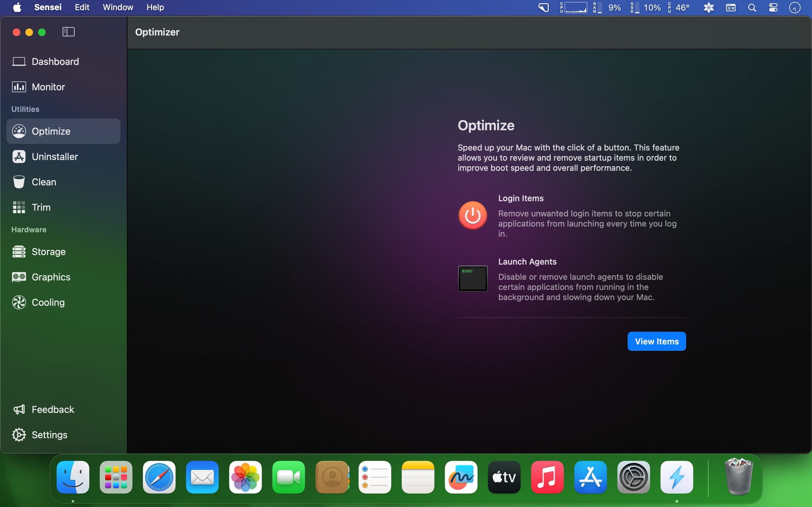Open the Window menu

(118, 7)
